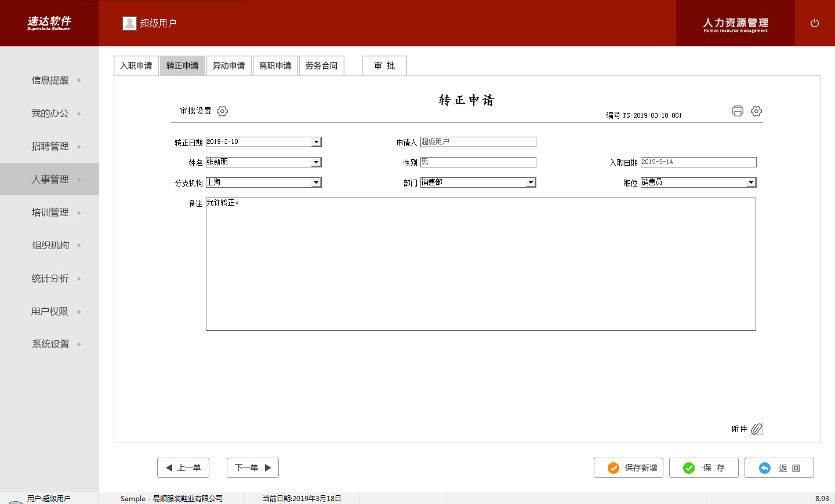
Task: Open the 部门 dropdown
Action: click(531, 182)
